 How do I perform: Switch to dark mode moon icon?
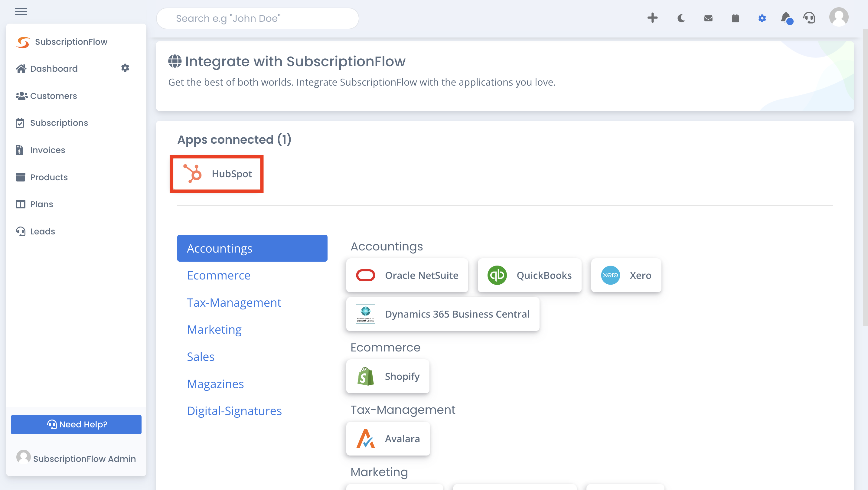point(681,18)
